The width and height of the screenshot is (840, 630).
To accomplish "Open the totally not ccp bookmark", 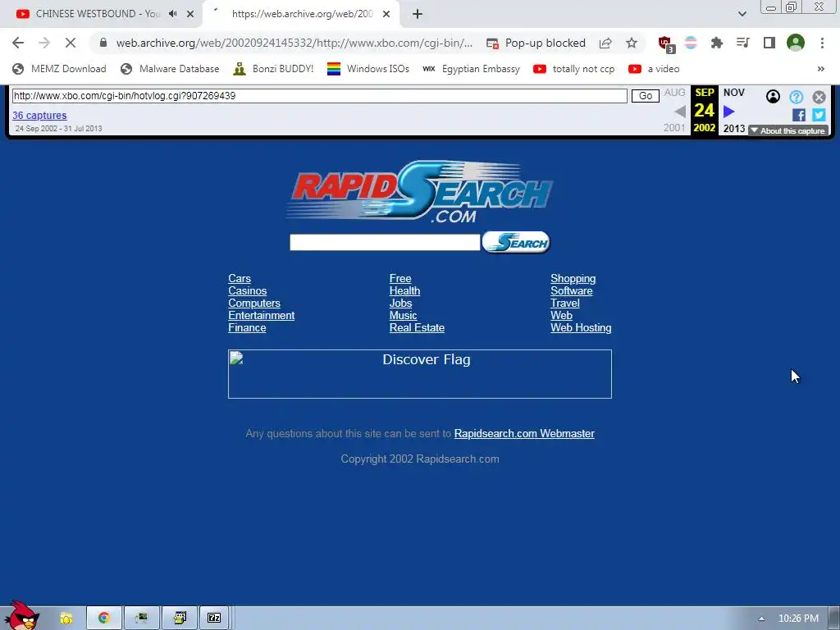I will 573,69.
